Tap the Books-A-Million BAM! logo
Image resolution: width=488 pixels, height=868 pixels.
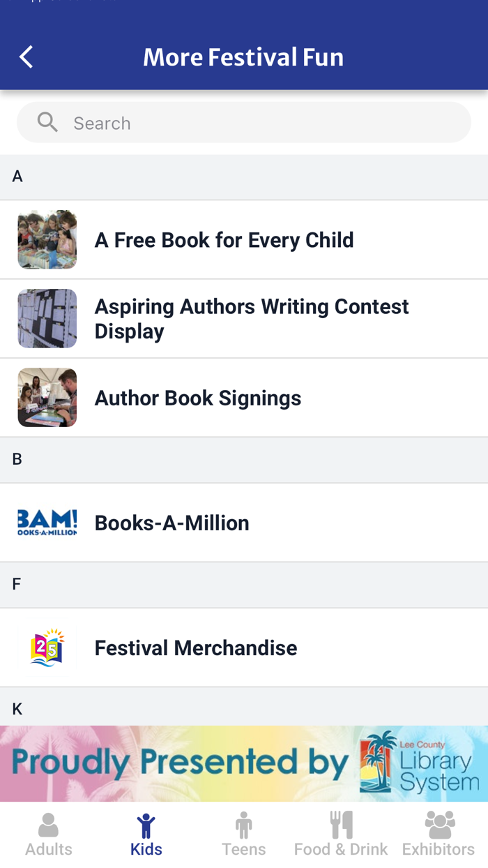(47, 522)
